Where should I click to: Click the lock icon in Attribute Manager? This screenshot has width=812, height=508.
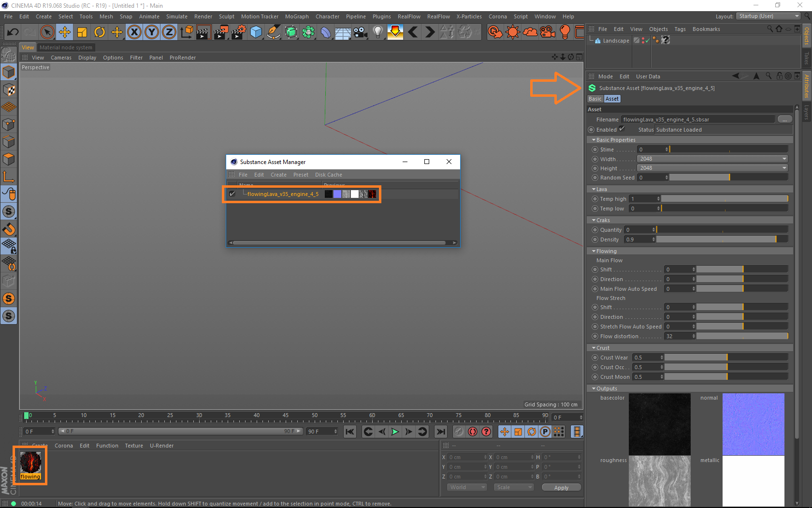click(780, 76)
